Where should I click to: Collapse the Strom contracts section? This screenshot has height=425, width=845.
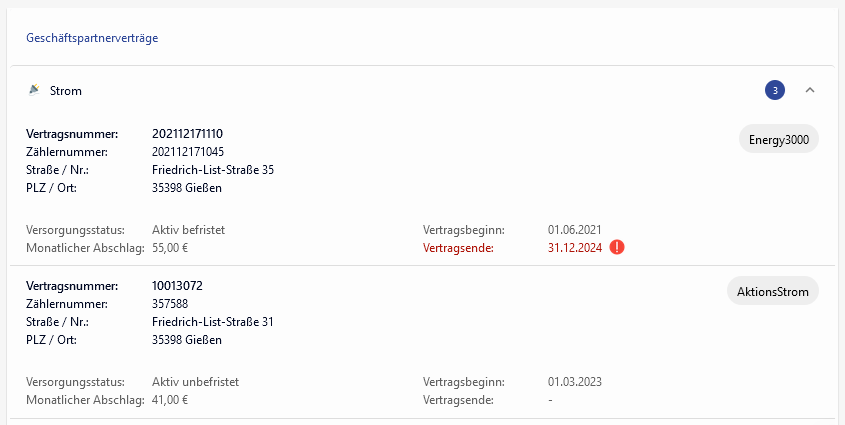(810, 91)
